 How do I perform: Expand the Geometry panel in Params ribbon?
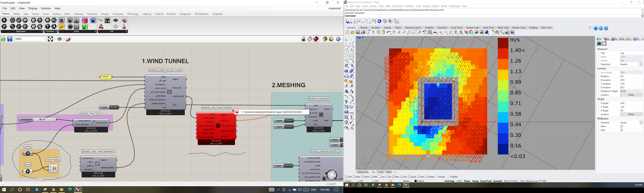coord(42,31)
